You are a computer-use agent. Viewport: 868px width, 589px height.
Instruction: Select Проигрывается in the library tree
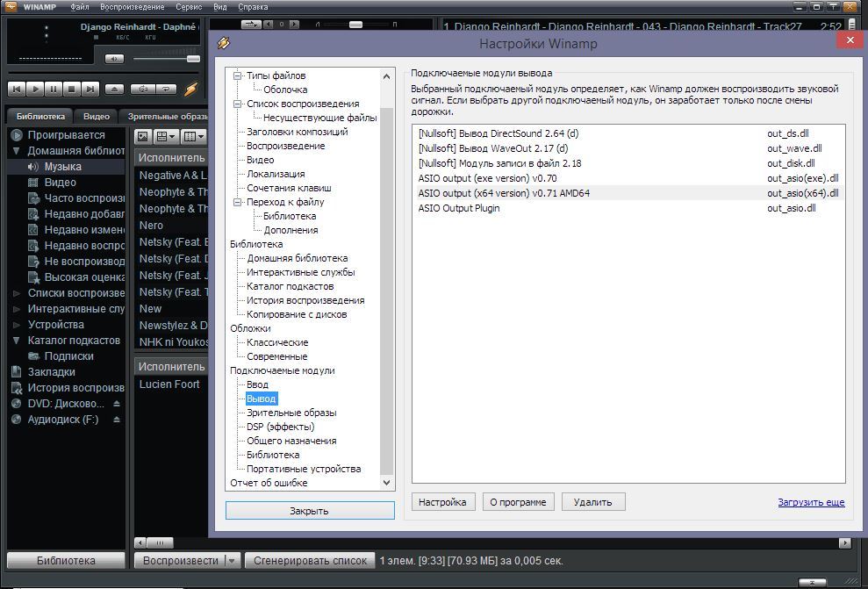[x=67, y=134]
